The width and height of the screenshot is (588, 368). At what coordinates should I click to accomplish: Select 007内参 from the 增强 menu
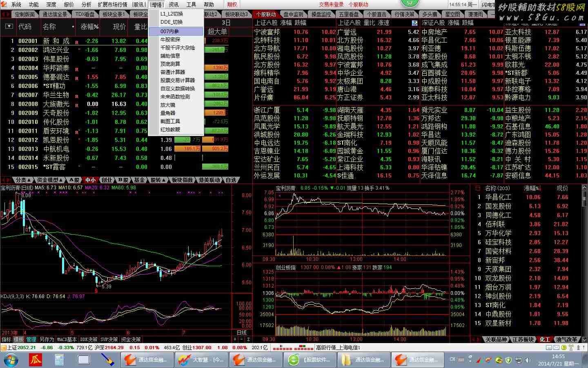point(176,31)
